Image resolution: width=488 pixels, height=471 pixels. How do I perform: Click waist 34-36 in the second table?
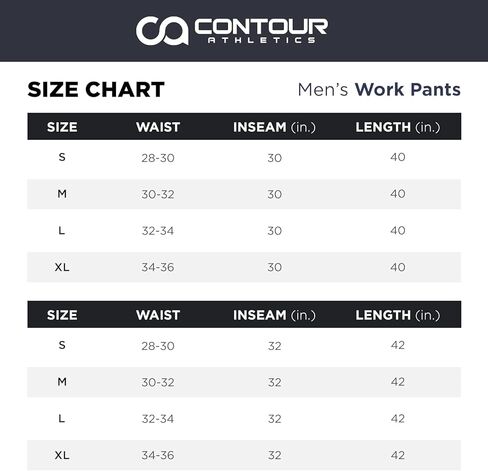(158, 455)
